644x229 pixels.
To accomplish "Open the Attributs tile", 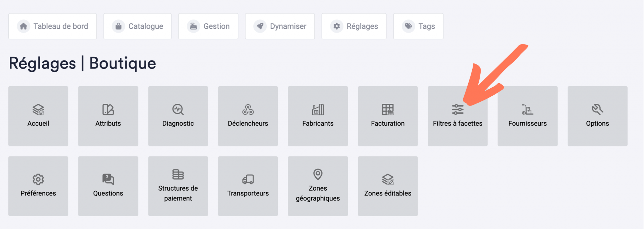I will coord(108,116).
